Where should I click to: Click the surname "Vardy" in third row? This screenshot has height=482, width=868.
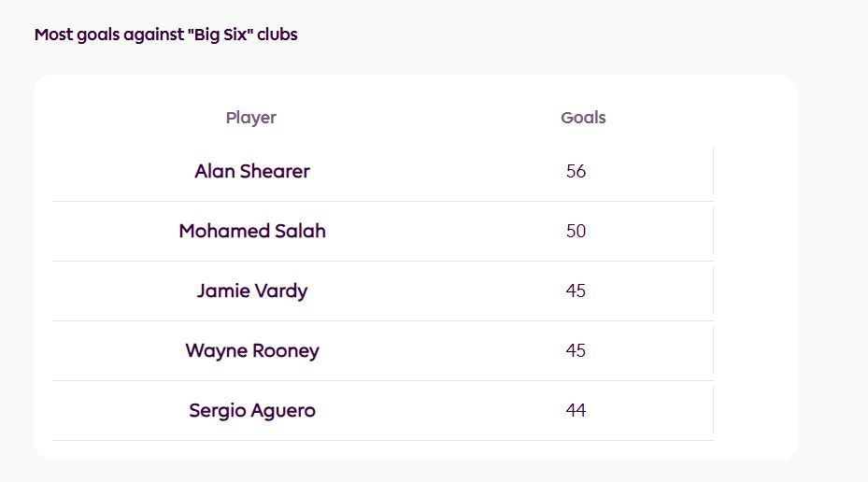coord(279,291)
